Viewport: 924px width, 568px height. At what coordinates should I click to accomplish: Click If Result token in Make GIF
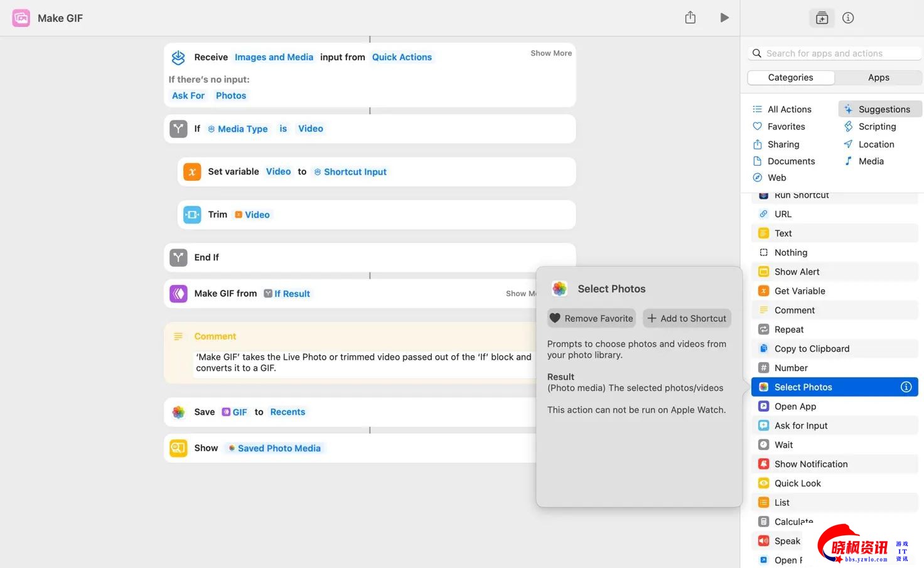[287, 294]
